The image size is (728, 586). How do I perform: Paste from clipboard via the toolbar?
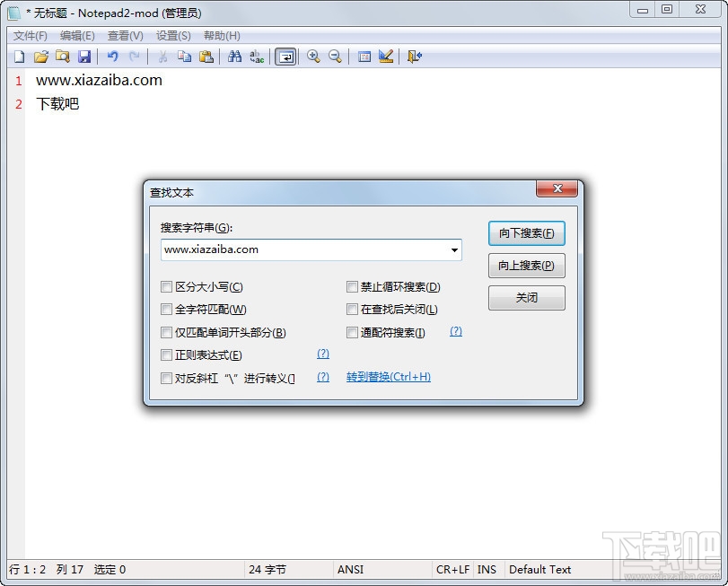(207, 57)
